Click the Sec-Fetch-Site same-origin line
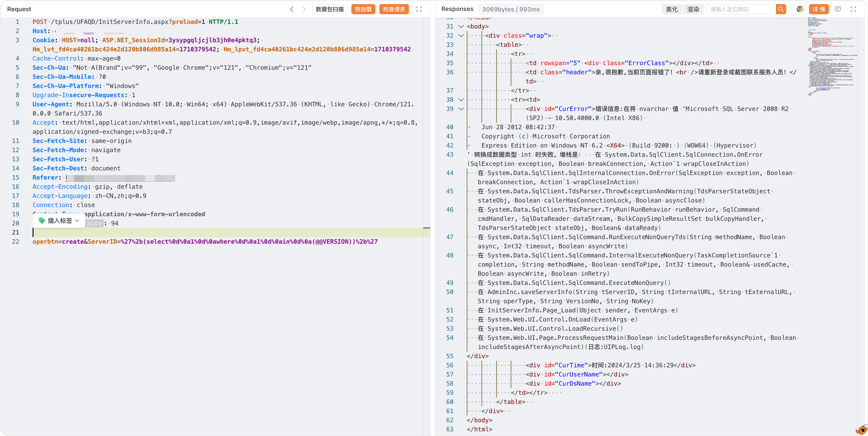Viewport: 868px width, 436px height. [82, 141]
